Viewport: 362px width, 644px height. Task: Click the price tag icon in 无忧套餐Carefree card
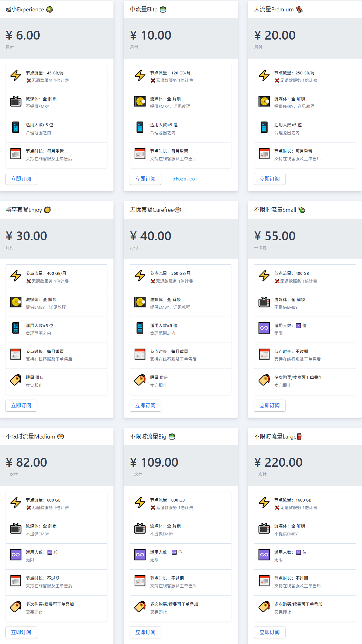click(x=140, y=380)
